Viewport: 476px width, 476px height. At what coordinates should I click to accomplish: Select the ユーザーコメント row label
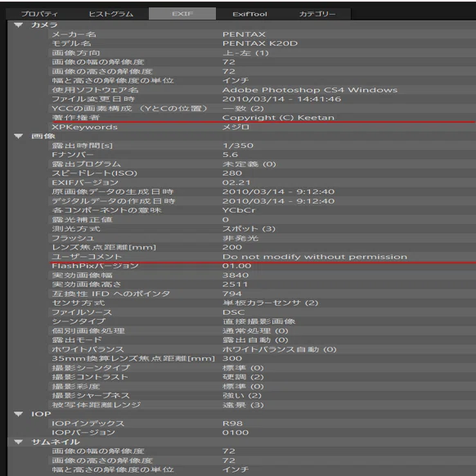[87, 257]
